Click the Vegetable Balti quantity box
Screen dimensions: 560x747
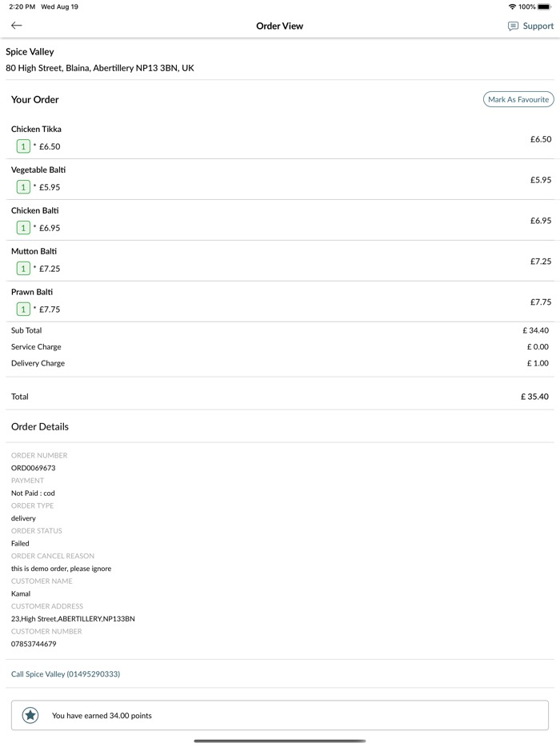point(23,187)
